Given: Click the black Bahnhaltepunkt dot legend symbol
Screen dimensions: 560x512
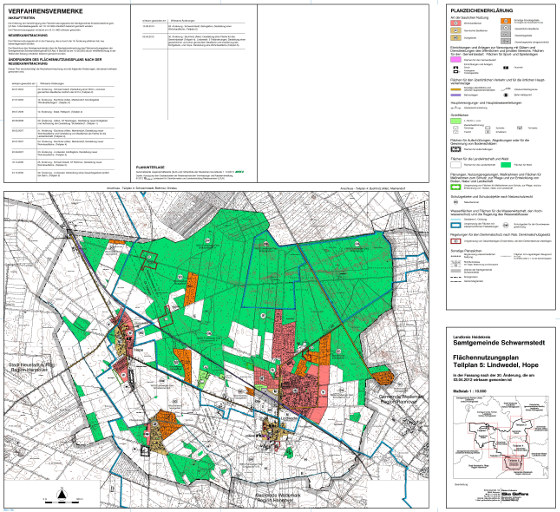Looking at the screenshot, I should coord(506,95).
